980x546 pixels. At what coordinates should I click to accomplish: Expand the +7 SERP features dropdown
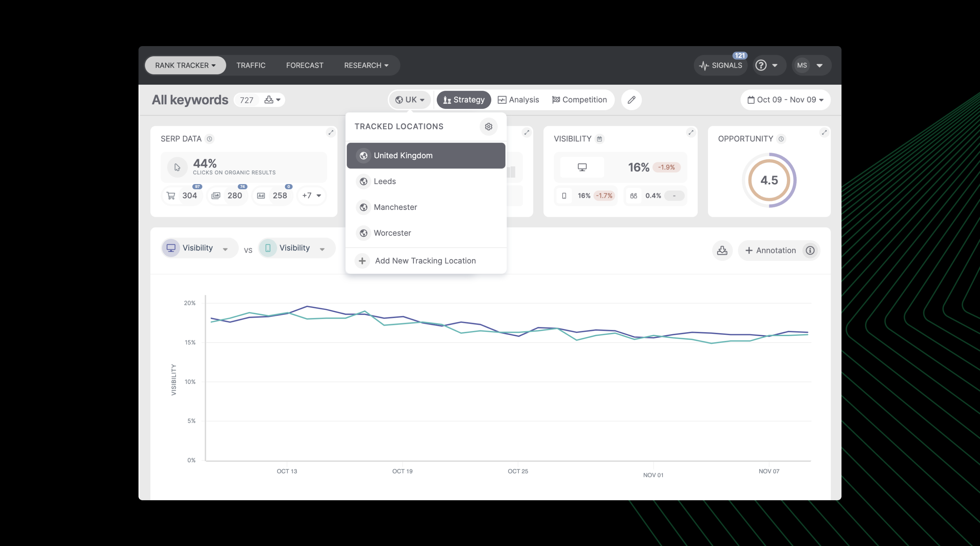click(x=311, y=195)
